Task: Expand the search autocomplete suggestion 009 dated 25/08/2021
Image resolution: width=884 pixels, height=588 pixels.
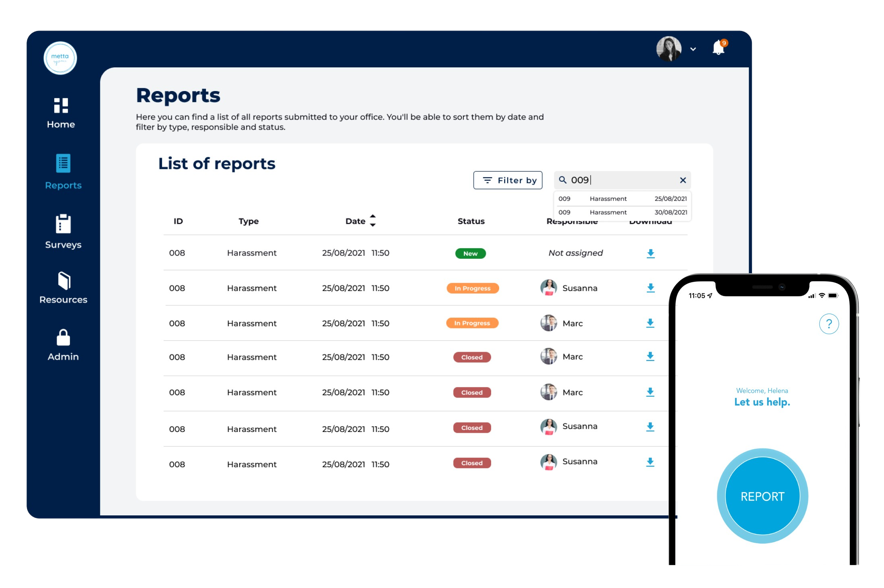Action: pyautogui.click(x=620, y=198)
